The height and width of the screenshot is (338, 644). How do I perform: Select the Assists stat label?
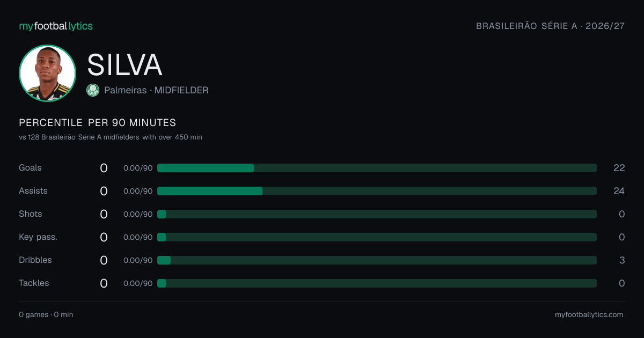33,191
